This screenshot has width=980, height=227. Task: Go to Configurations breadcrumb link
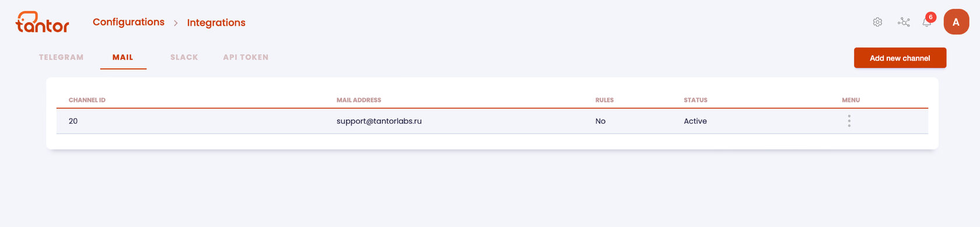point(128,22)
